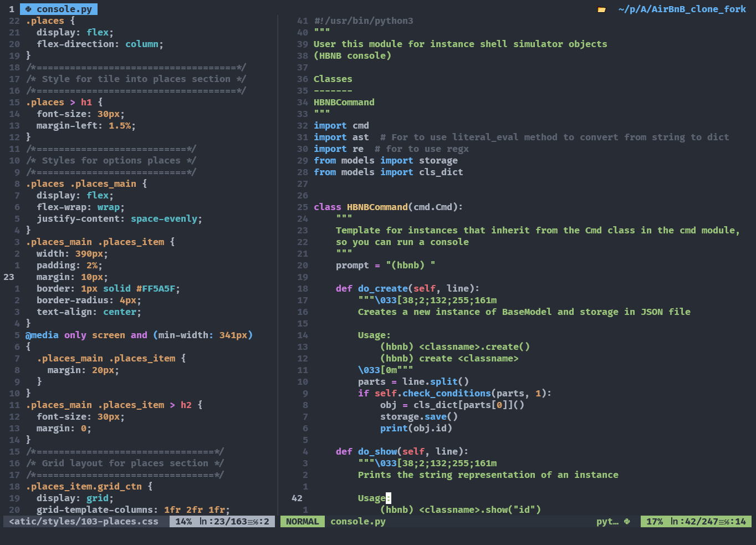Click 'grid-template-columns: 1fr 2fr 1fr;' line
This screenshot has width=756, height=545.
coord(133,510)
